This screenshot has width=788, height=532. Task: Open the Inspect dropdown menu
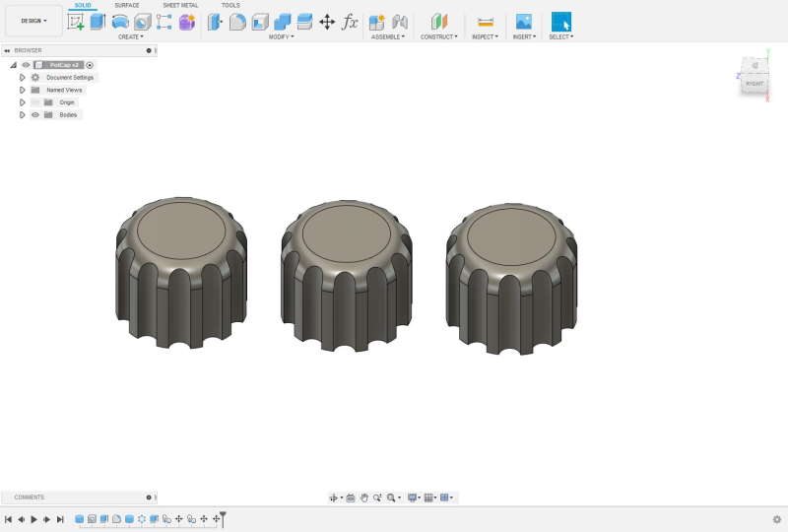tap(485, 36)
